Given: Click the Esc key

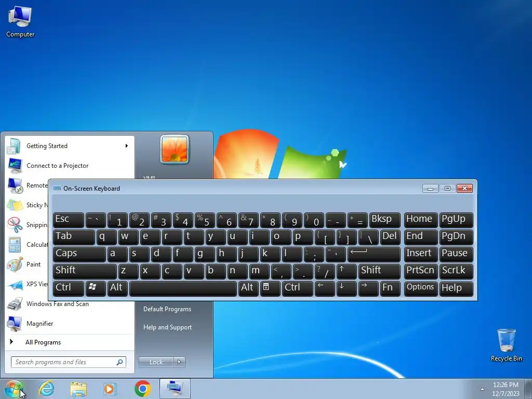Looking at the screenshot, I should 69,220.
